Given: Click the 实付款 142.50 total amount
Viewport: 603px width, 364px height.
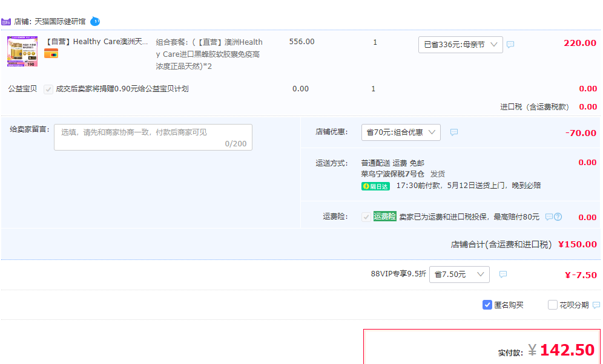Looking at the screenshot, I should tap(567, 350).
